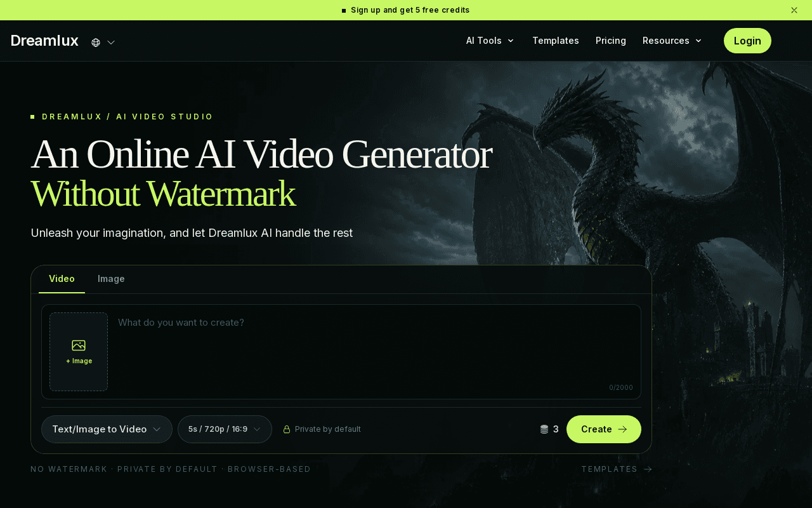Switch to the Video tab
The image size is (812, 508).
click(62, 279)
